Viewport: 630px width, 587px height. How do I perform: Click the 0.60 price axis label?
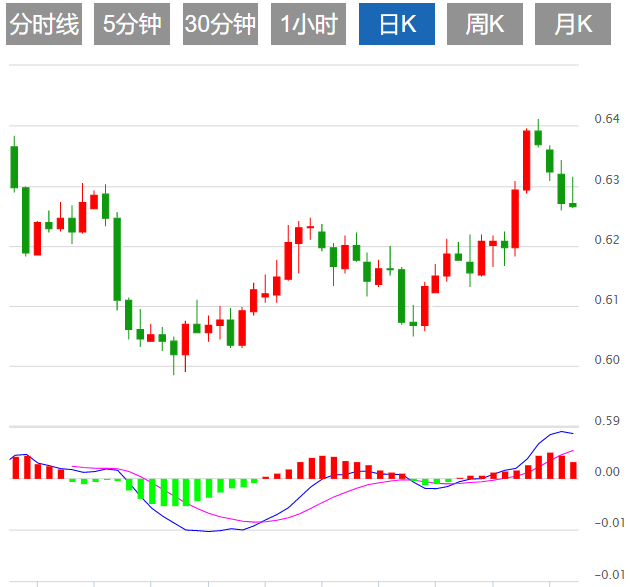(607, 360)
